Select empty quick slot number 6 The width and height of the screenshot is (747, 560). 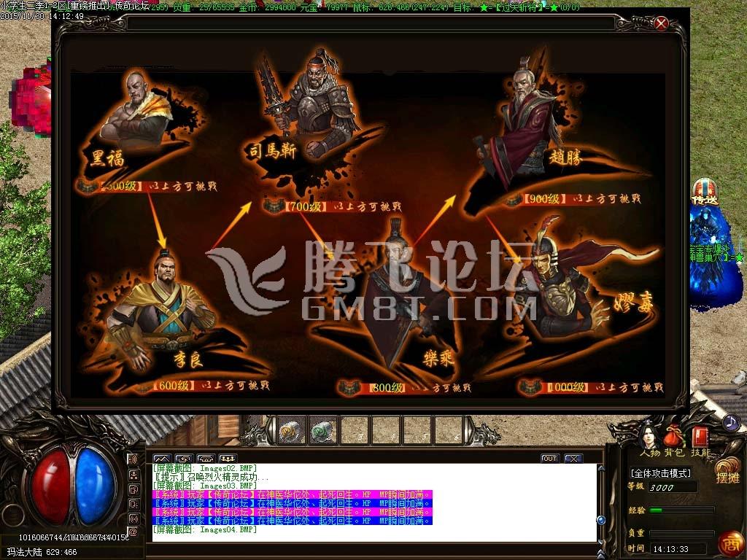pos(449,431)
